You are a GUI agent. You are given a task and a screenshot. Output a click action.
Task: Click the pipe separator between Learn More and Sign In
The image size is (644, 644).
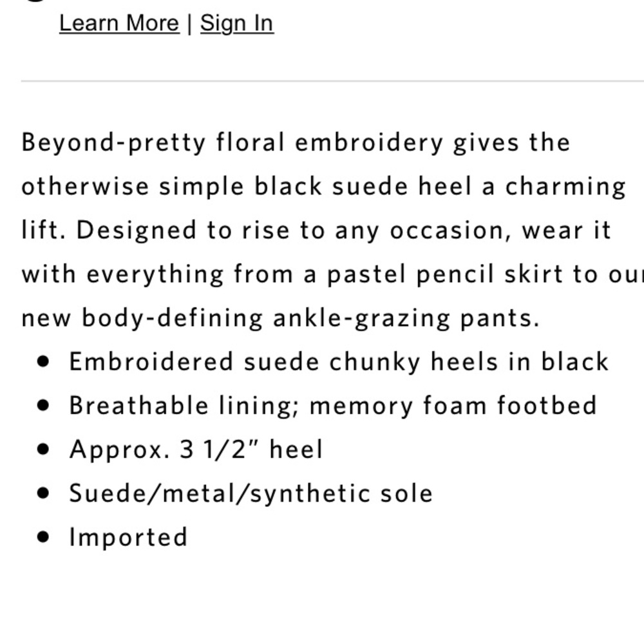pyautogui.click(x=189, y=24)
